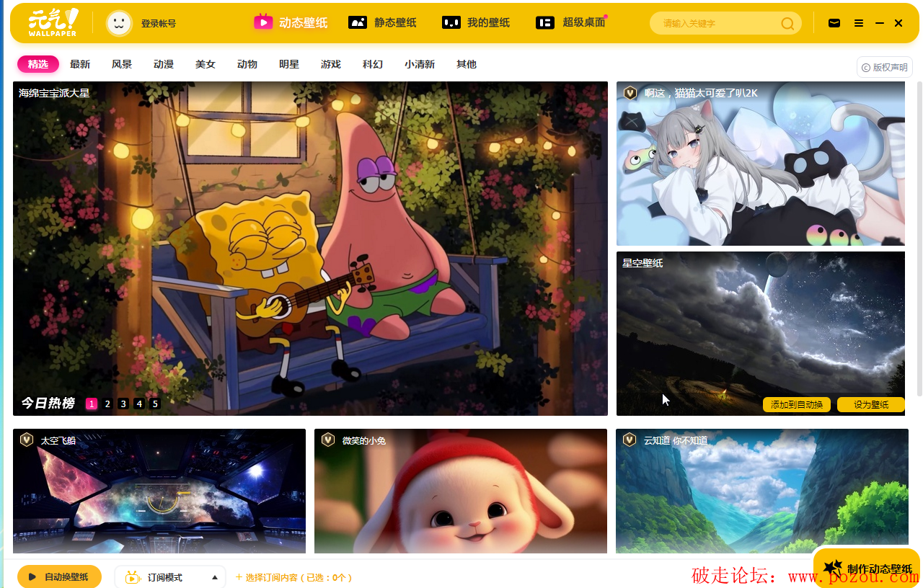Select the 美女 category
923x588 pixels.
point(206,64)
